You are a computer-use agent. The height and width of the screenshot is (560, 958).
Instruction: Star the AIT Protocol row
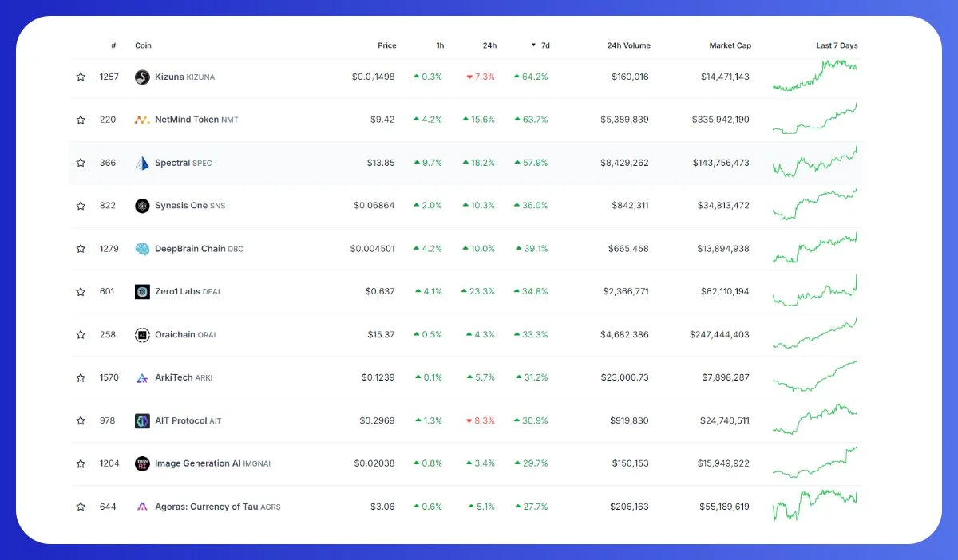(x=81, y=421)
